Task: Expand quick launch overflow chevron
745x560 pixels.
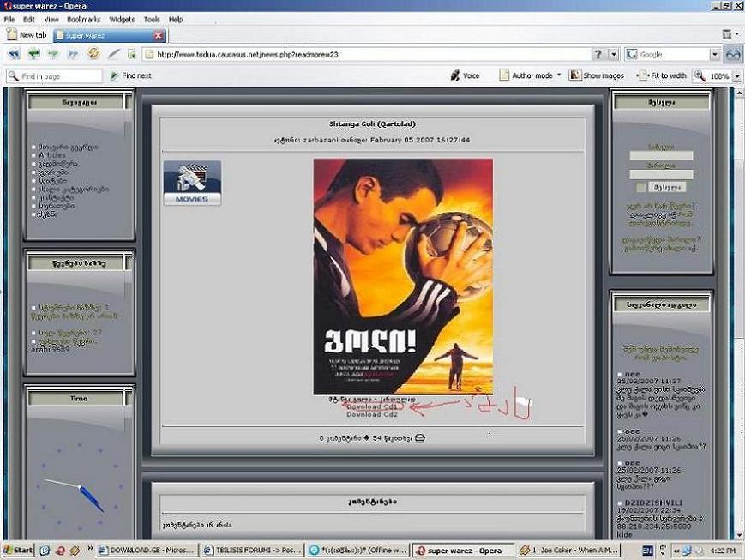Action: pyautogui.click(x=90, y=548)
